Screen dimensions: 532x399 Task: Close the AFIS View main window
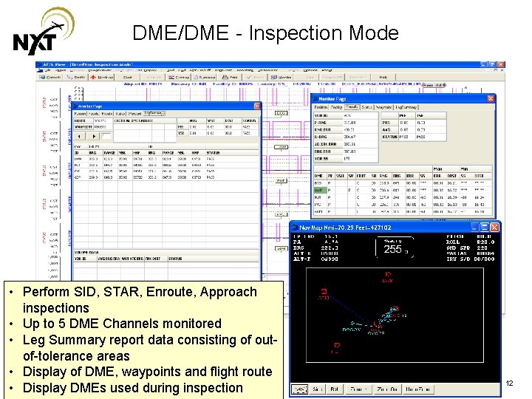tap(501, 64)
